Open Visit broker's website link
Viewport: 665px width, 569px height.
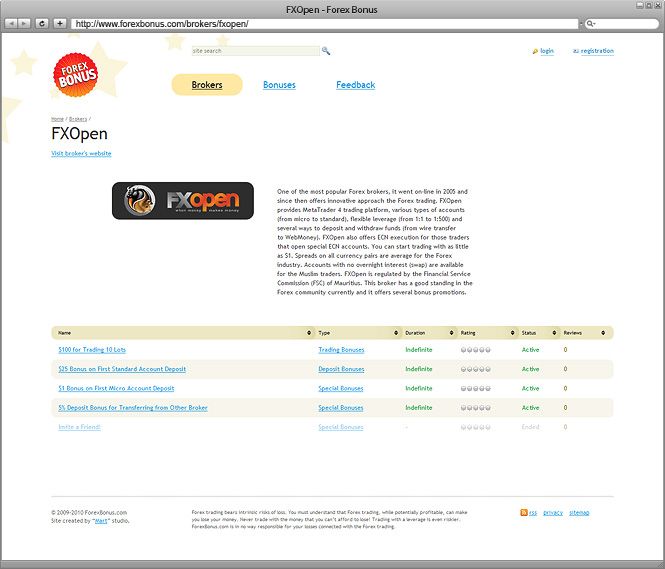81,153
